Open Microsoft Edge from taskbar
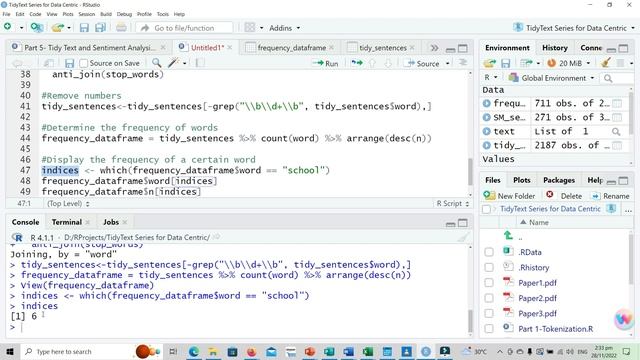640x360 pixels. point(194,351)
